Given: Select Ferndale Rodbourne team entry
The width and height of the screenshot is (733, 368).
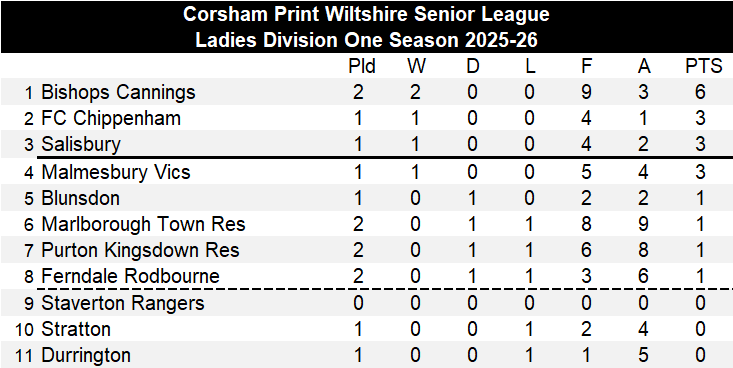Looking at the screenshot, I should click(x=130, y=276).
